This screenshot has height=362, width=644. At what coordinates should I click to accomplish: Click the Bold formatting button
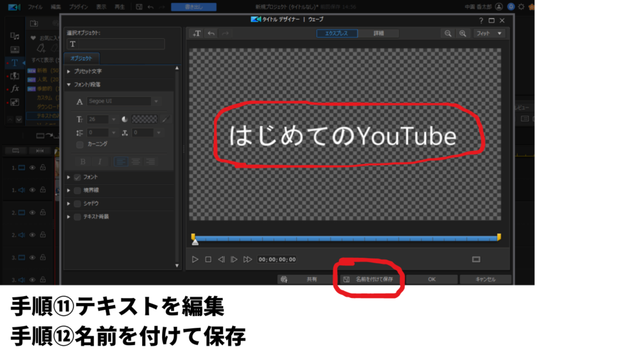(x=83, y=162)
